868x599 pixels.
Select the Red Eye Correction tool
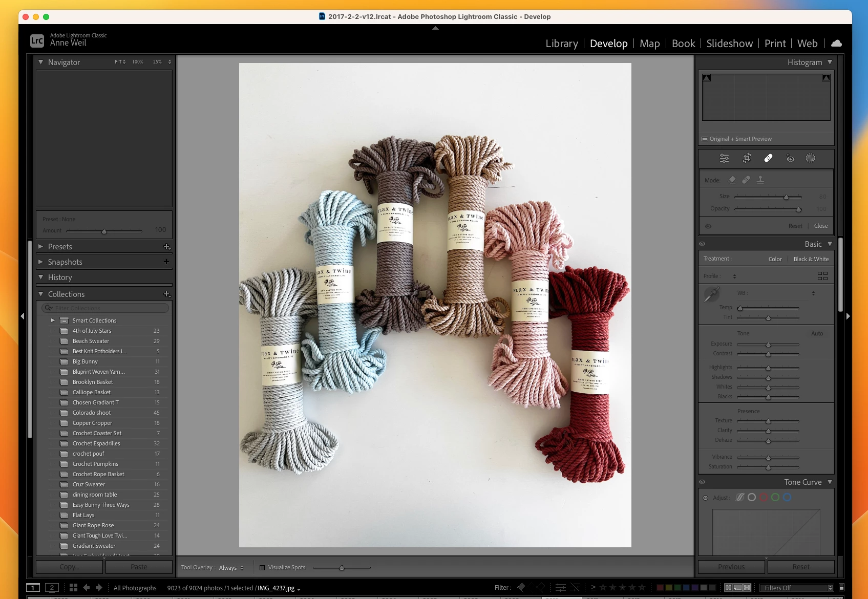790,158
